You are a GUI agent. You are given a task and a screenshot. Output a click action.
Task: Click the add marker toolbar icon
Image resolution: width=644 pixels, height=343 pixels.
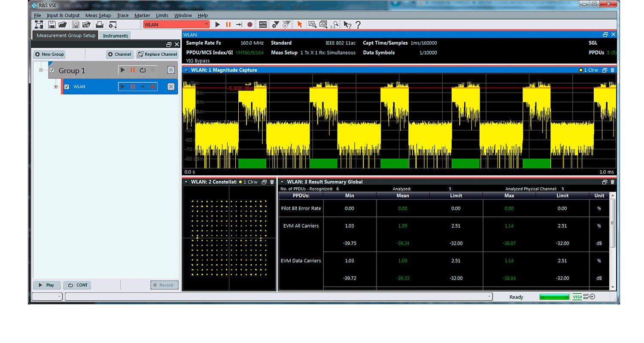[276, 24]
